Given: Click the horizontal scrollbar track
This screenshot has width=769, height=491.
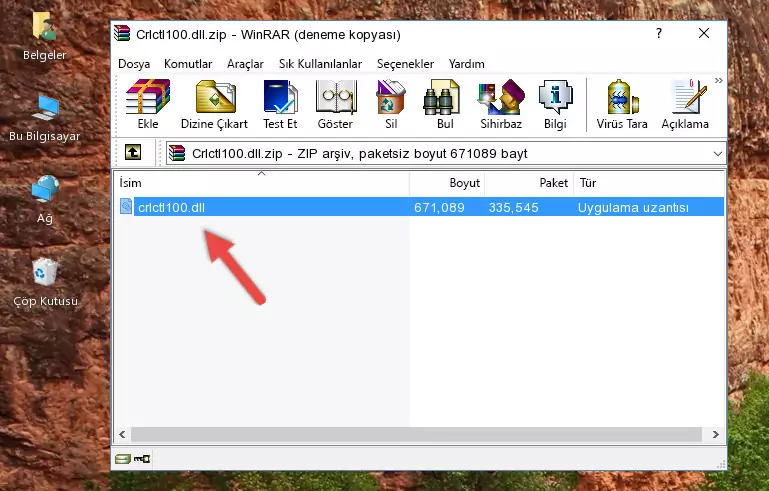Looking at the screenshot, I should [x=416, y=434].
